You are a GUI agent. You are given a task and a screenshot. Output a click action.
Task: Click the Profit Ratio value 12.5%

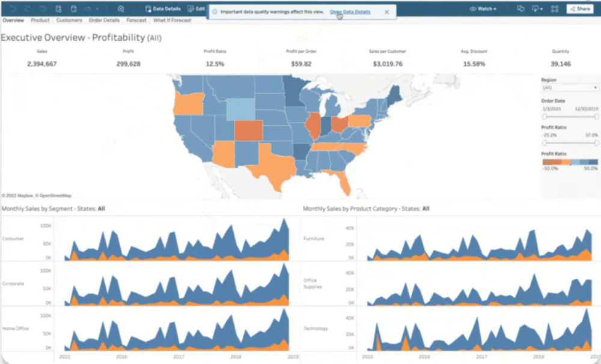pyautogui.click(x=215, y=64)
